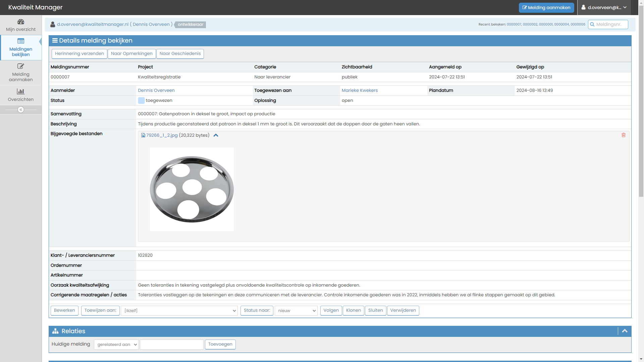The image size is (644, 362).
Task: Collapse the Relaties panel
Action: pyautogui.click(x=625, y=331)
